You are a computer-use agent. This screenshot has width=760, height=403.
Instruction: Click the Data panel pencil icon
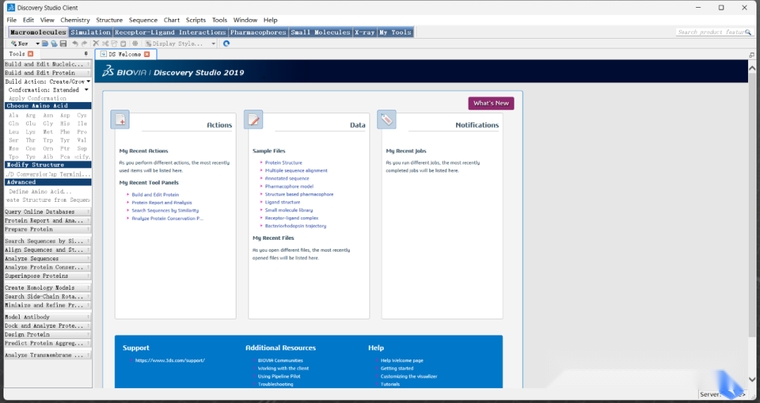pyautogui.click(x=253, y=120)
